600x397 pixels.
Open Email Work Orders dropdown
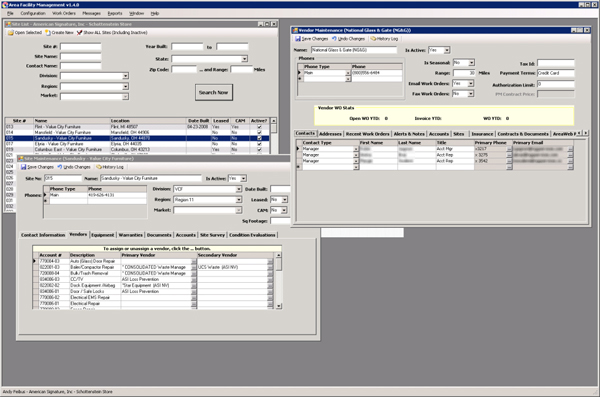pos(471,83)
